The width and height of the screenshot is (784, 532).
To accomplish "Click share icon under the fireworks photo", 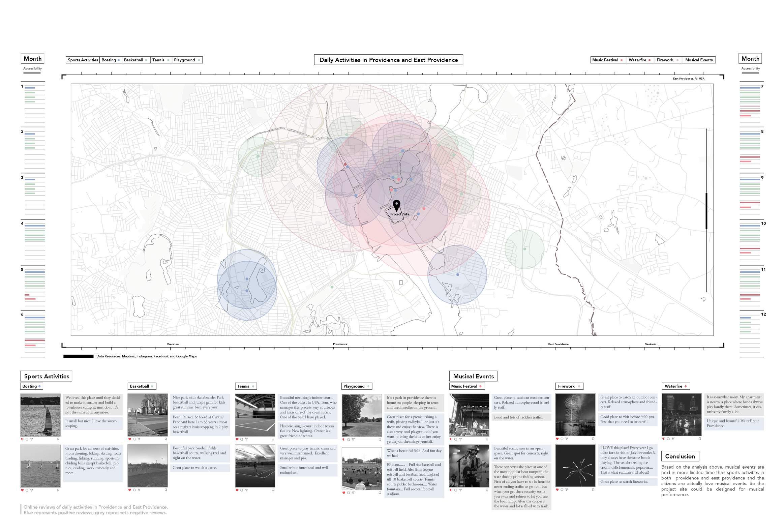I will 567,439.
